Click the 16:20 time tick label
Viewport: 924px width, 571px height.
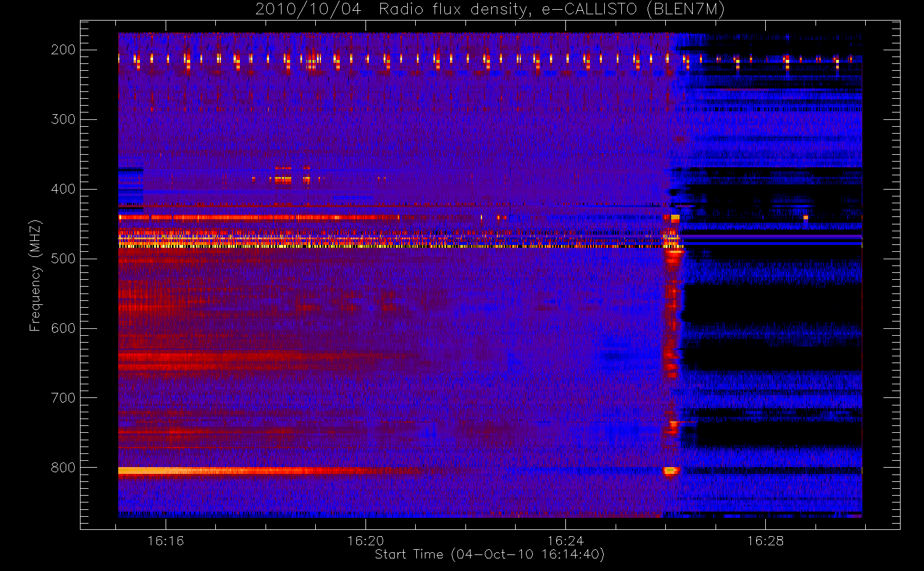click(365, 541)
